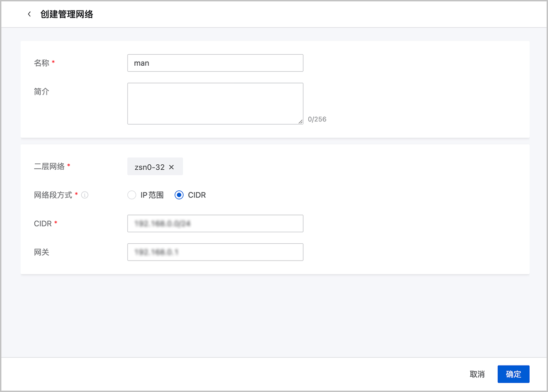Click the 网关 gateway input field
548x392 pixels.
click(215, 252)
